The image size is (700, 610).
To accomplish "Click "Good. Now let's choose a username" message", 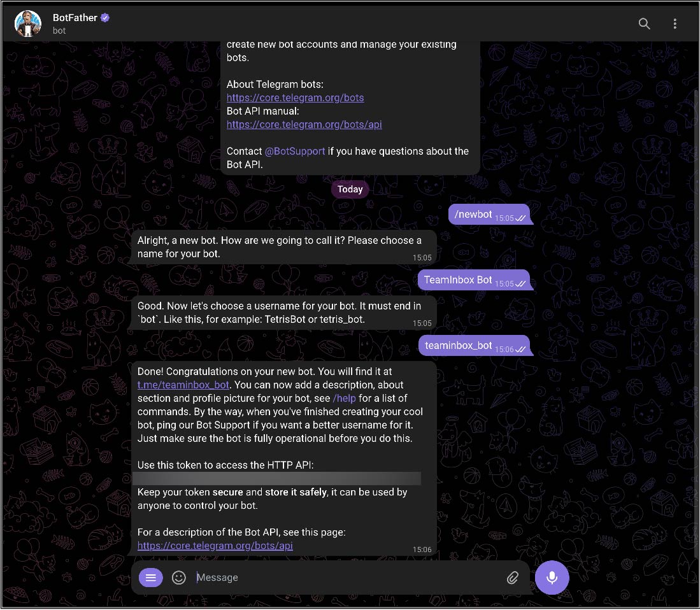I will pos(283,313).
